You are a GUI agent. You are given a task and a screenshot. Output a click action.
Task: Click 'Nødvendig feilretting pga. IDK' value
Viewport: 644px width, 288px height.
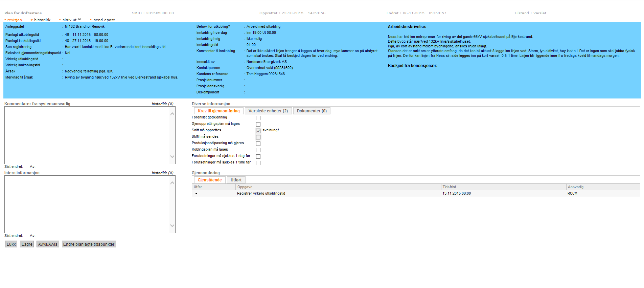click(89, 71)
